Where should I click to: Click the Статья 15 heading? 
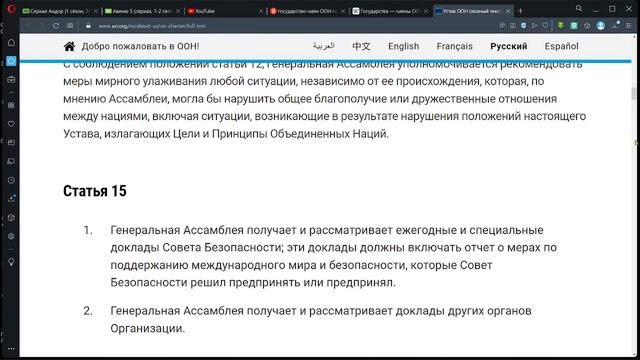click(x=95, y=191)
